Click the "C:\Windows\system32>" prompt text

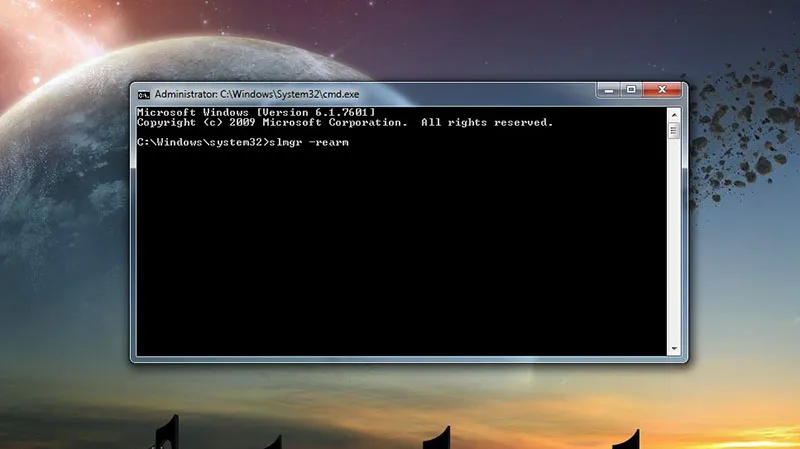click(x=198, y=143)
